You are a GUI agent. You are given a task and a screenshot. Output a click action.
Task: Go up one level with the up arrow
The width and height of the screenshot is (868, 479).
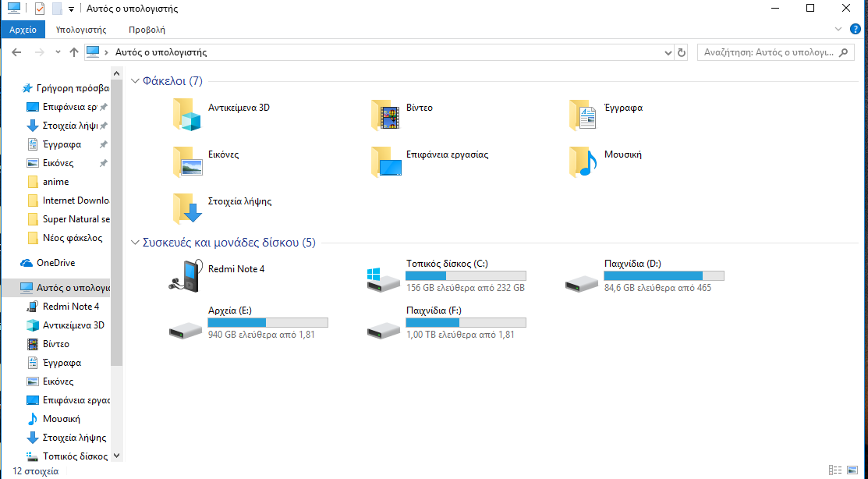coord(74,52)
